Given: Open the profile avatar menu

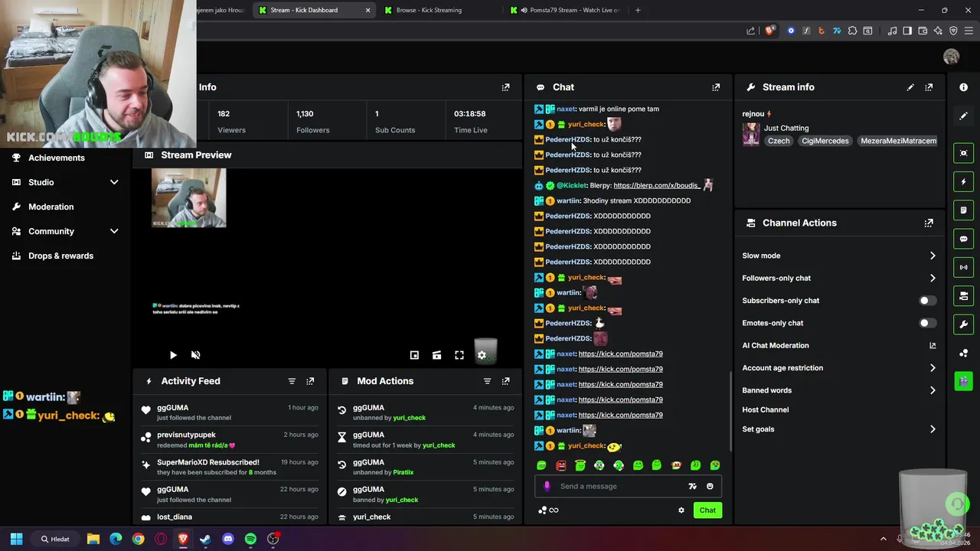Looking at the screenshot, I should tap(952, 57).
